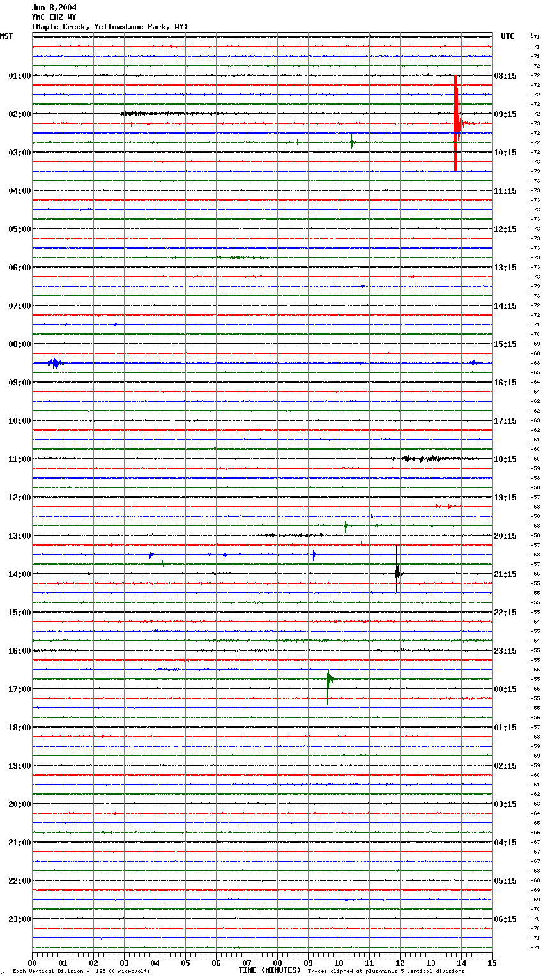543x980 pixels.
Task: Click the '08:15' UTC time label
Action: point(505,76)
